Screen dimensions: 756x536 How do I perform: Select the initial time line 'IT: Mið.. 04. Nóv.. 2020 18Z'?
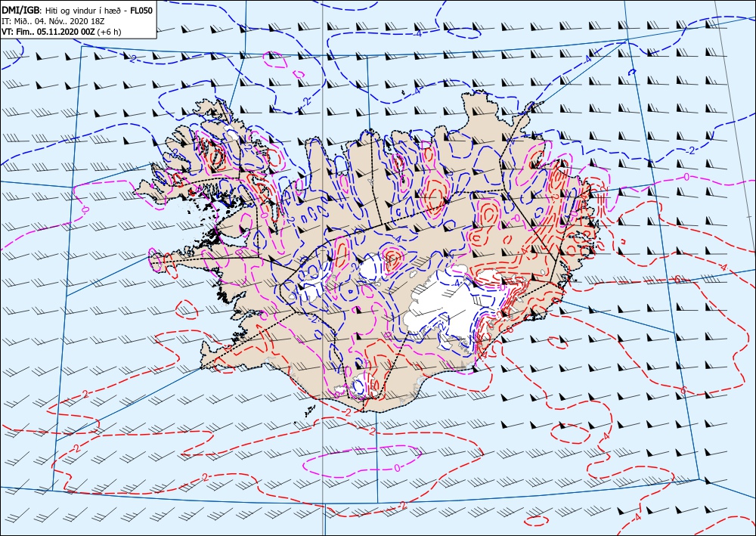point(54,22)
